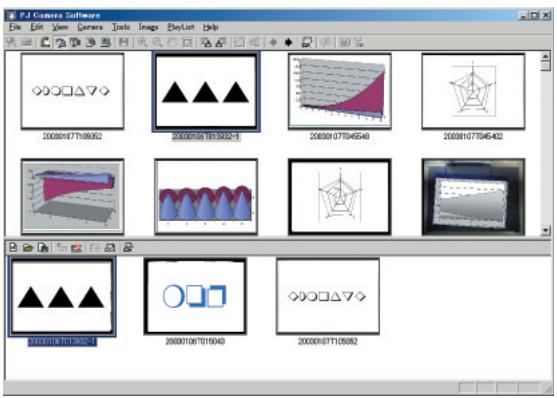Image resolution: width=557 pixels, height=398 pixels.
Task: Select the outlined shapes thumbnail in the upper panel
Action: [72, 91]
